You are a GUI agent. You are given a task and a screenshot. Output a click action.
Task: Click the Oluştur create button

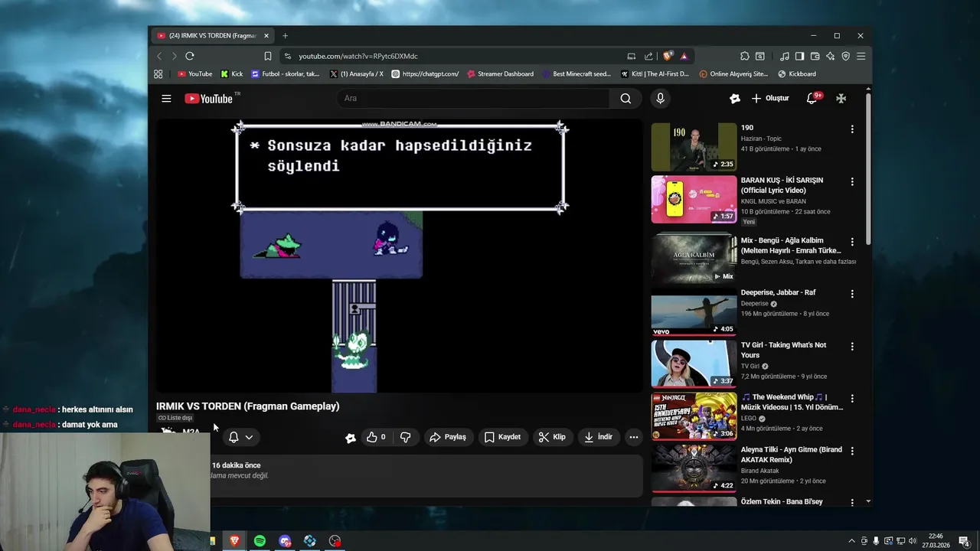[770, 98]
